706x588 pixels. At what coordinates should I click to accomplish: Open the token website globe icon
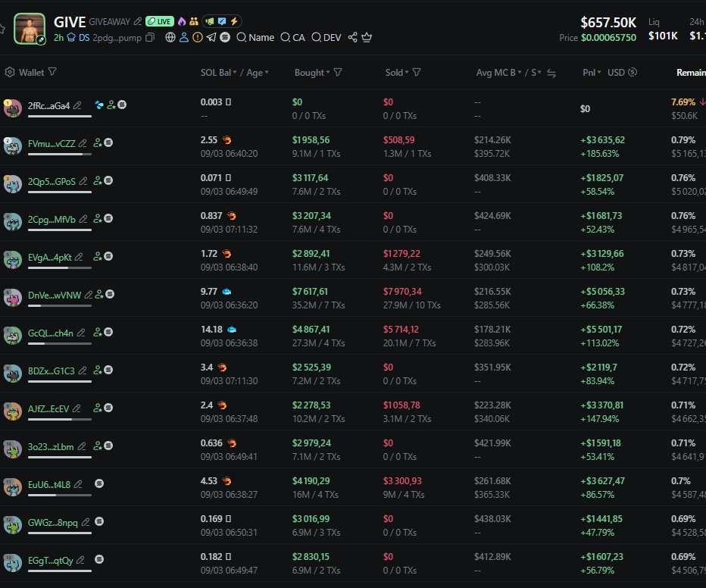170,37
